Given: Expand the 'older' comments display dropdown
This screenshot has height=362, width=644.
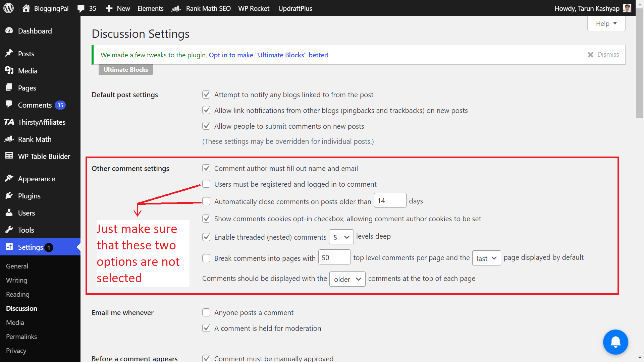Looking at the screenshot, I should coord(347,279).
